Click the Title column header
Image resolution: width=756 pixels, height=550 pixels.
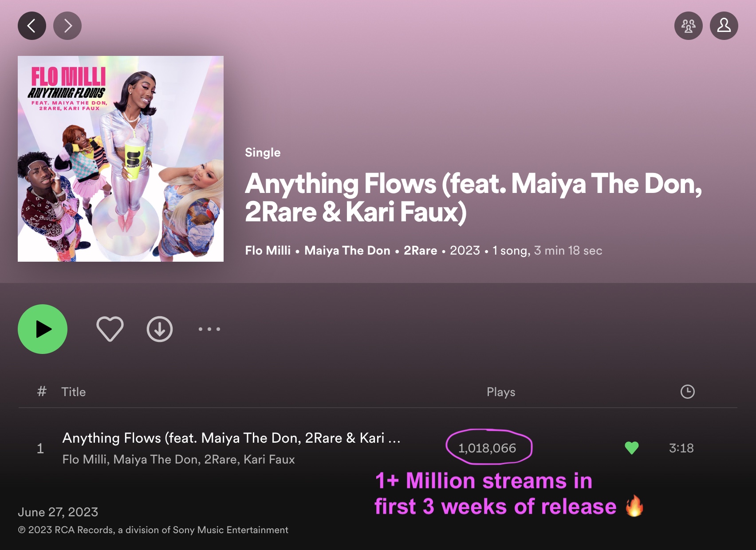pos(74,392)
